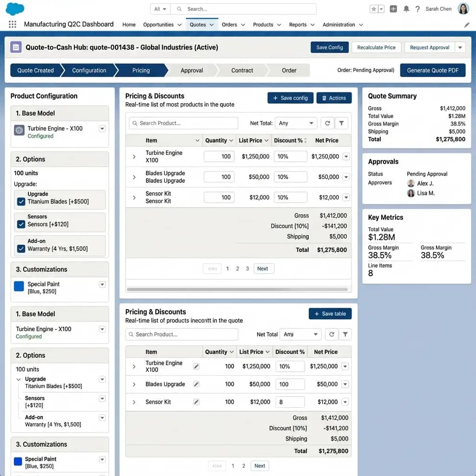This screenshot has height=476, width=476.
Task: Click Recalculate Price button
Action: (x=377, y=47)
